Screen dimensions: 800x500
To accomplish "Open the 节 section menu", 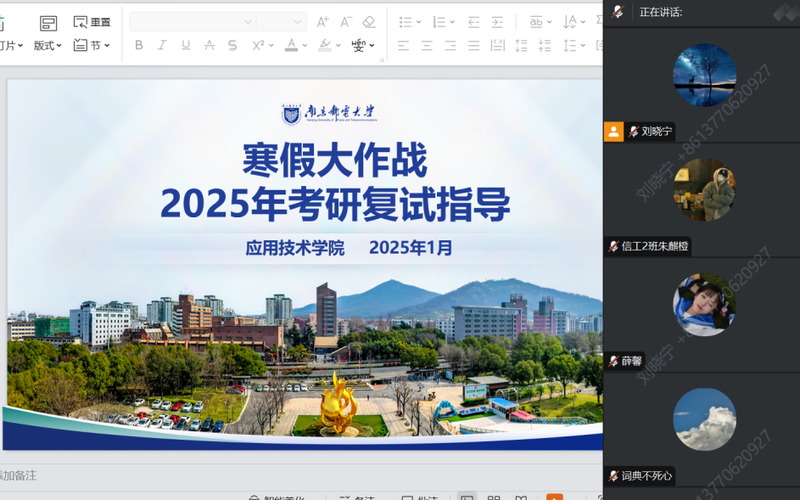I will click(x=92, y=45).
